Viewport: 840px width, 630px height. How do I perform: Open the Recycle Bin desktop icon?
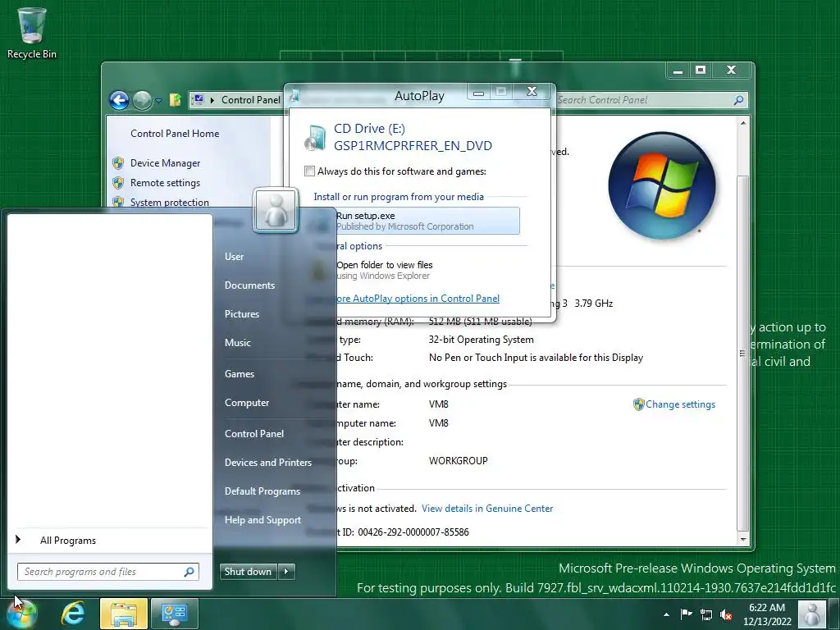31,32
